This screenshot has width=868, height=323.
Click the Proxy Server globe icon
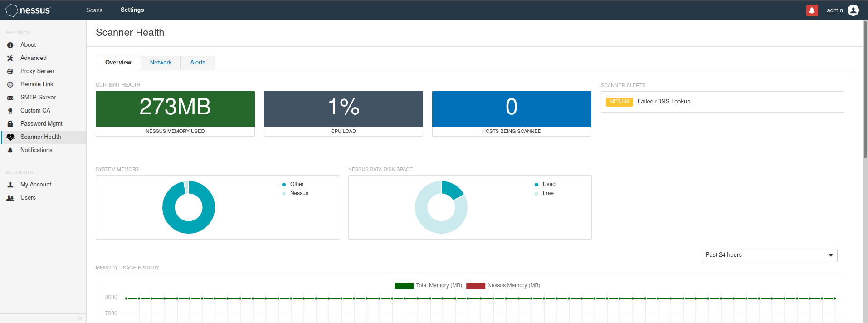click(x=10, y=71)
